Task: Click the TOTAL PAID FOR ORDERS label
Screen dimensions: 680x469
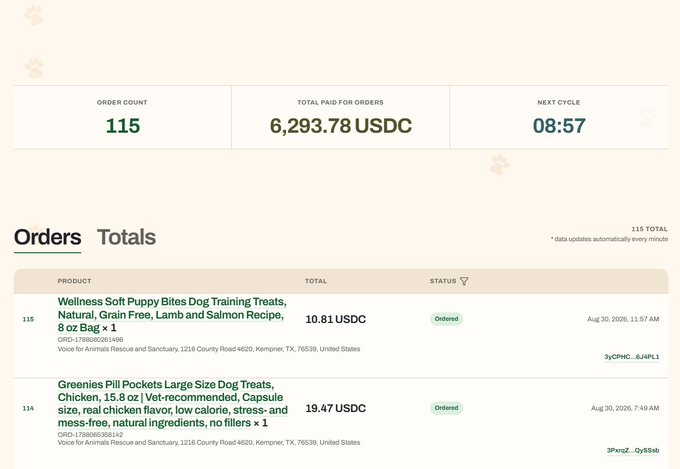Action: [340, 102]
